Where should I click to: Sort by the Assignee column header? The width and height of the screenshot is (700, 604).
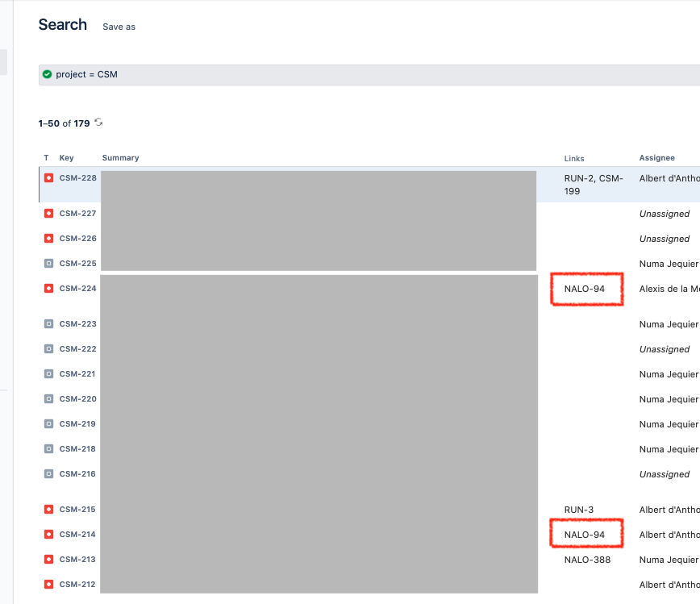[656, 157]
